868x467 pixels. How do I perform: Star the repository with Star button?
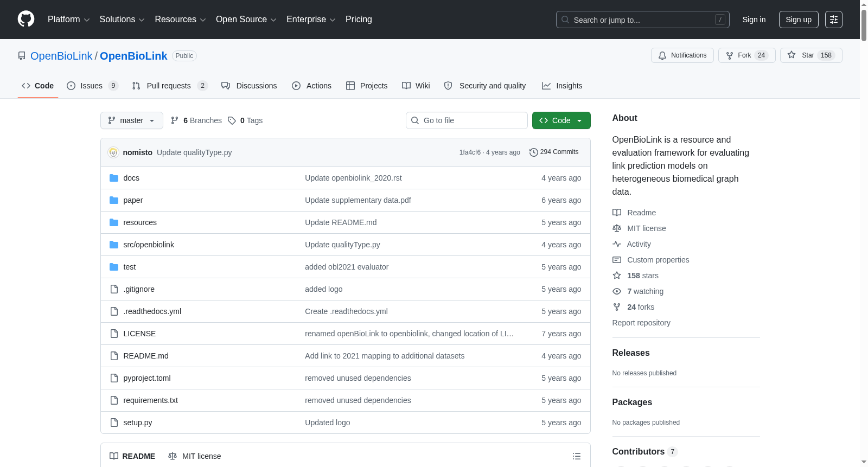pyautogui.click(x=811, y=55)
